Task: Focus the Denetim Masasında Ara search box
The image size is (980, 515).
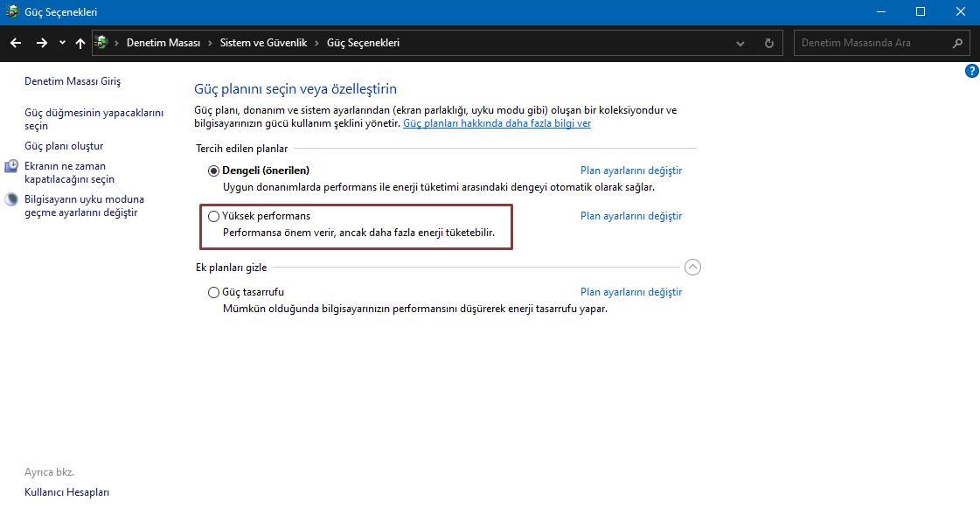Action: 872,43
